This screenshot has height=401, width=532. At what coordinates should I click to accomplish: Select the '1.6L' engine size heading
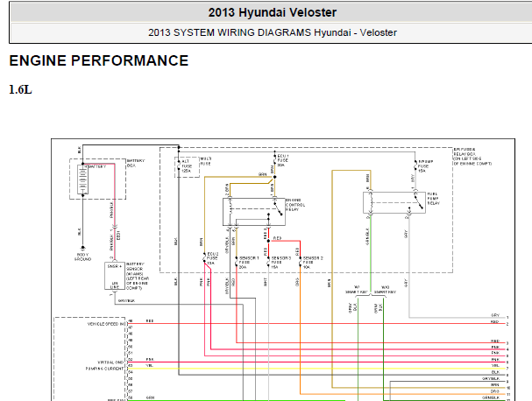coord(20,90)
